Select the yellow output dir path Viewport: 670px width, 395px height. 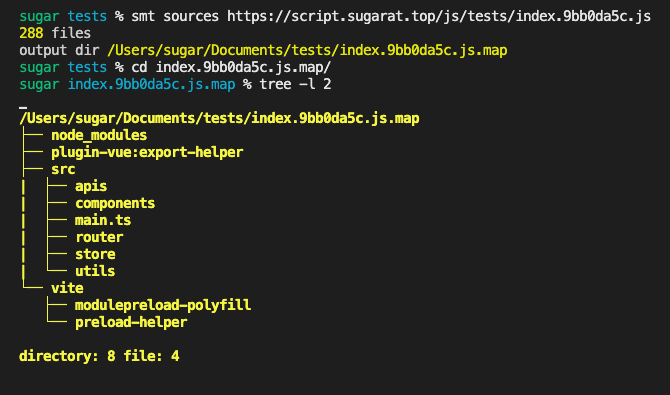click(307, 50)
